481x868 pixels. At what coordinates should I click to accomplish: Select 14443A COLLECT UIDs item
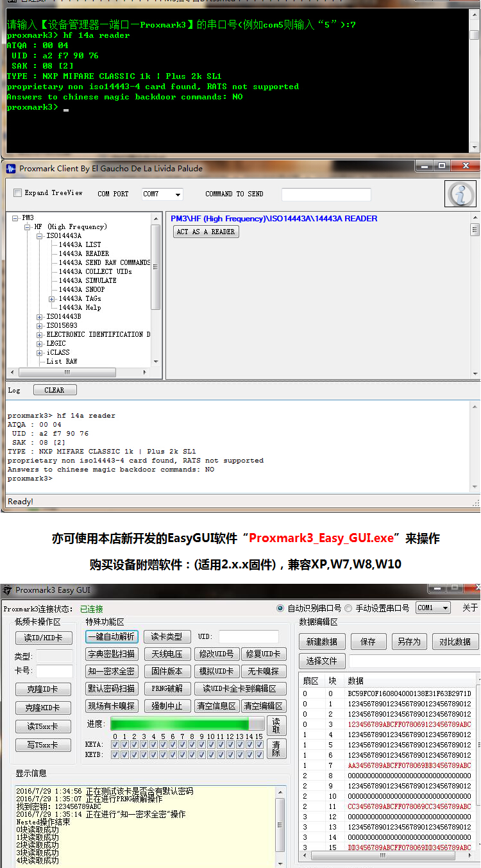[96, 272]
